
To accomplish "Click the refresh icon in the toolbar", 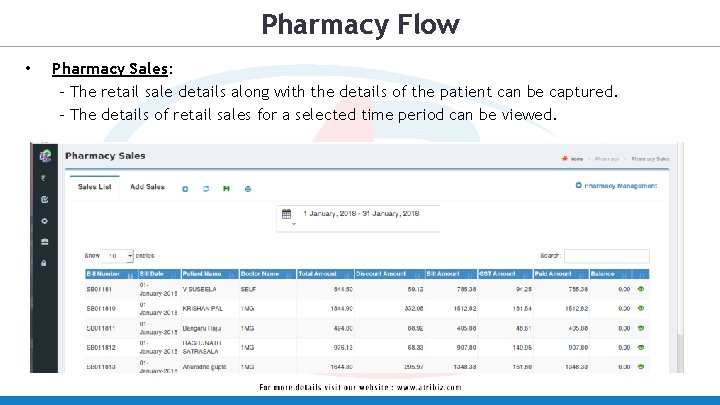I will click(206, 188).
